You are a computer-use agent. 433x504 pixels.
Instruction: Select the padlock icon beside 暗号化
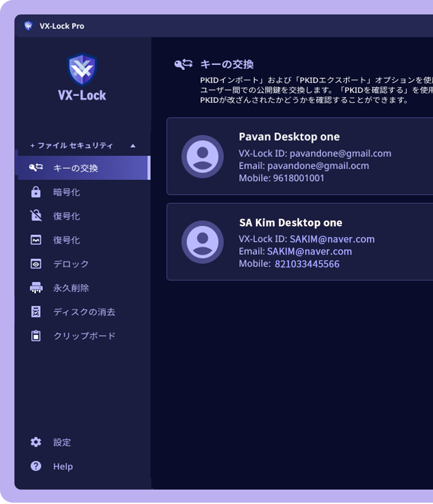36,192
